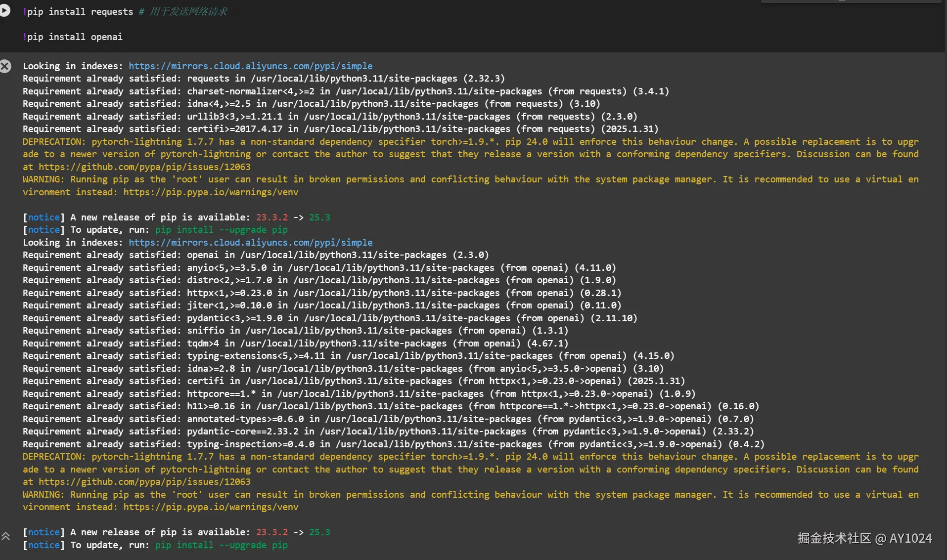Select the "urllib3<3,>=1.21.1" requirement line

(x=330, y=117)
